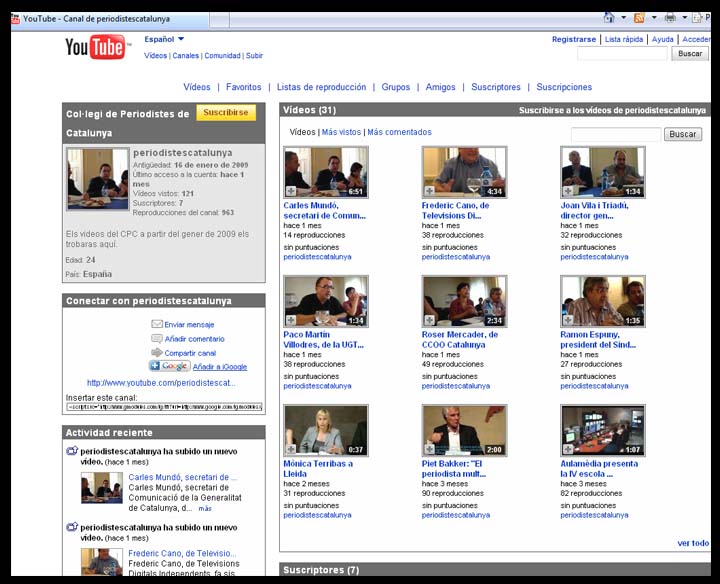Open the Grupos channel tab
The width and height of the screenshot is (720, 584).
click(x=396, y=87)
